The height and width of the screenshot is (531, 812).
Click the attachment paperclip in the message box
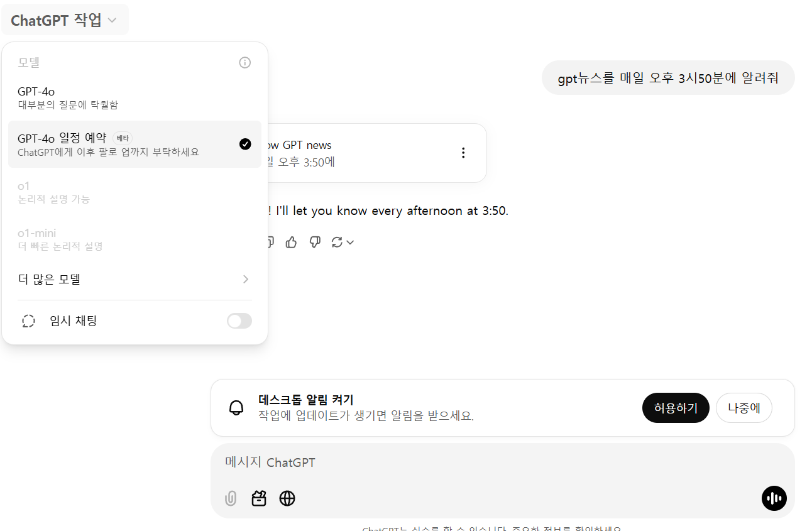(x=230, y=498)
